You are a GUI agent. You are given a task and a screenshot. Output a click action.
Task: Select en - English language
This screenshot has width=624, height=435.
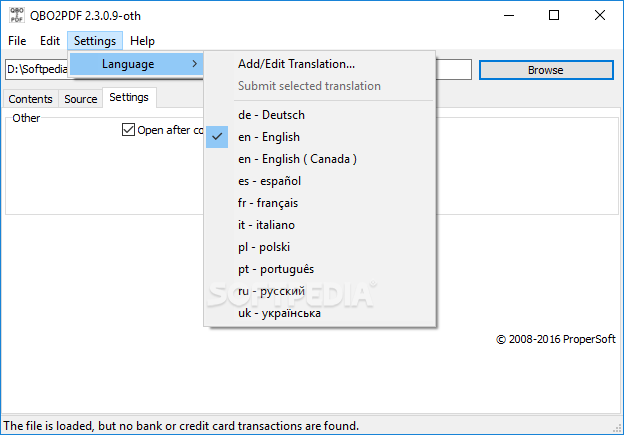[319, 137]
